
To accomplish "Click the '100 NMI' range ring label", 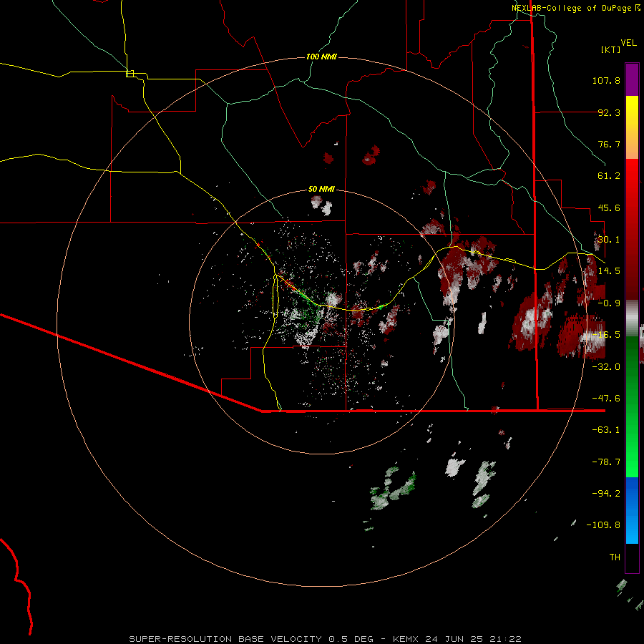I will click(321, 57).
